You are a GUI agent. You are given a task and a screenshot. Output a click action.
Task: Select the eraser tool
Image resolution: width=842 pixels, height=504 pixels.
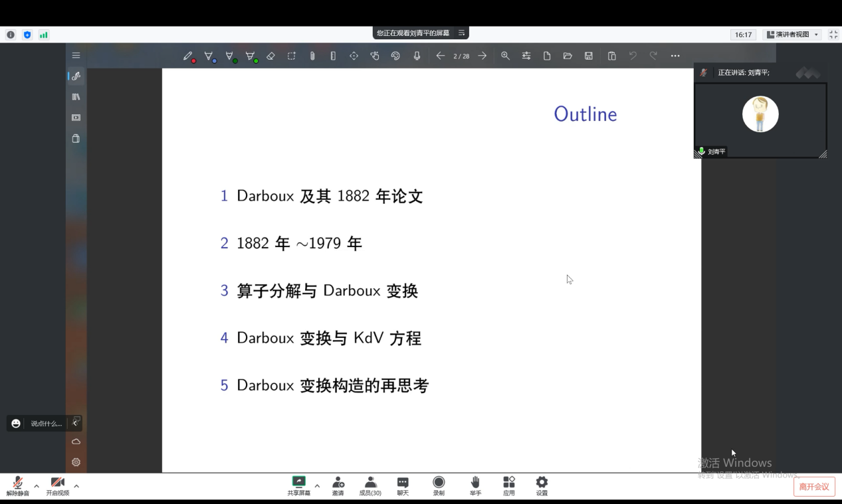(270, 56)
